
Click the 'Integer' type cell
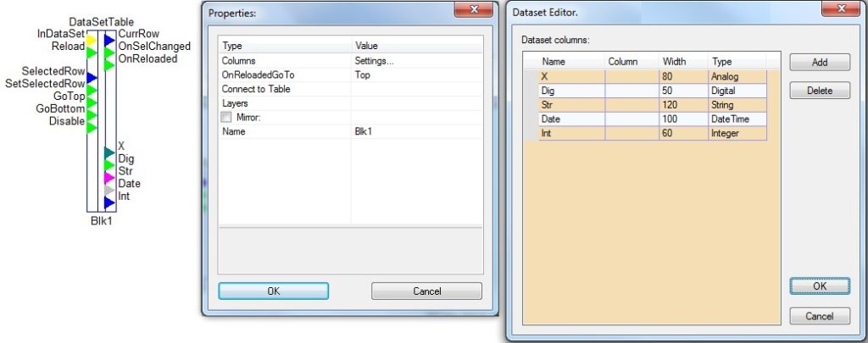click(x=737, y=133)
